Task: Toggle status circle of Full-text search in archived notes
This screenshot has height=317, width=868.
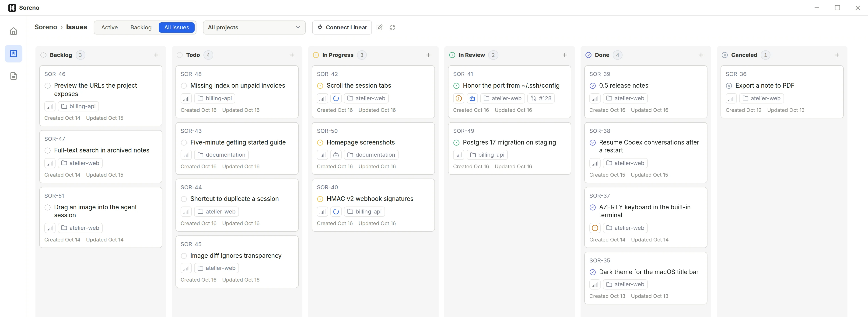Action: pyautogui.click(x=48, y=151)
